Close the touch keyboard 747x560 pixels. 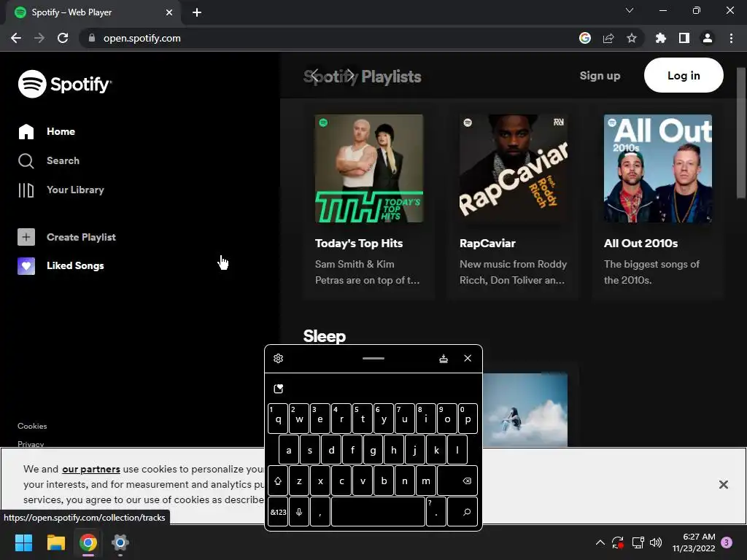[x=468, y=358]
